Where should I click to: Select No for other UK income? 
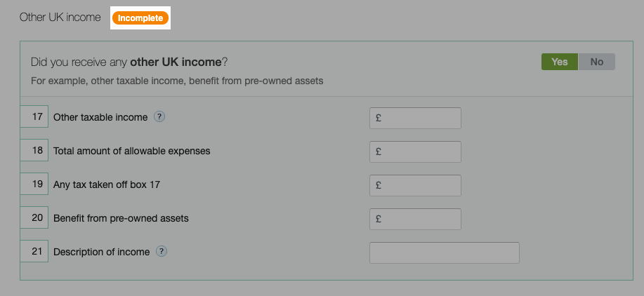tap(597, 62)
